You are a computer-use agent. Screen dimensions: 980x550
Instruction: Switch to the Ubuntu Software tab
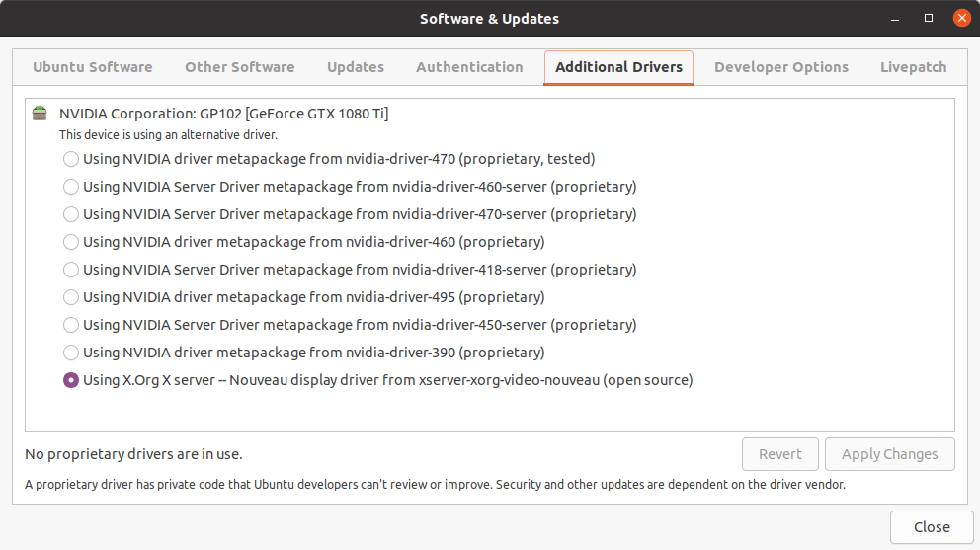92,67
